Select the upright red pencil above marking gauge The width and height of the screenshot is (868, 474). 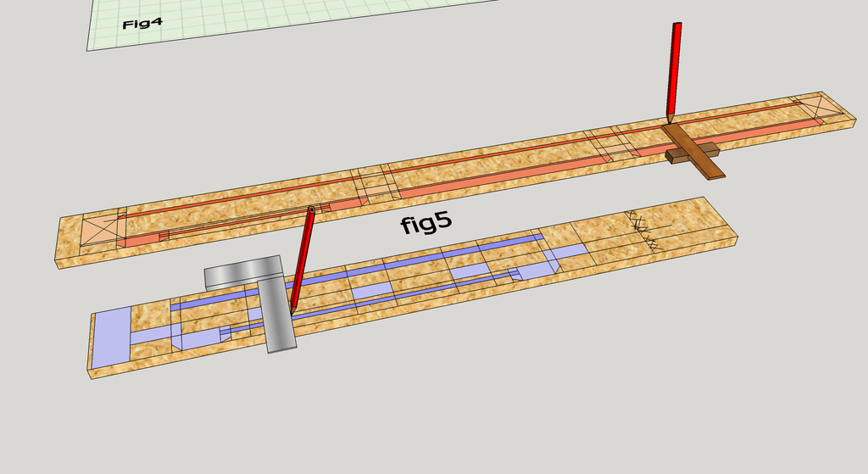click(x=673, y=72)
